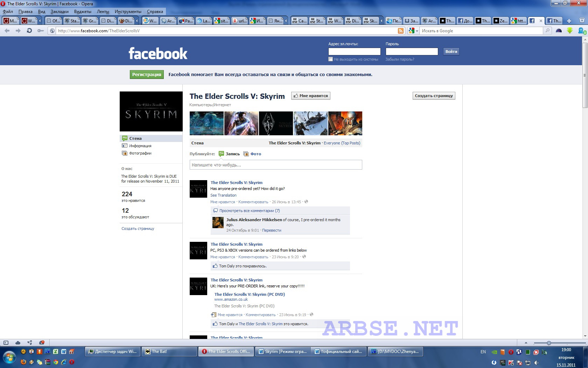Click 'Забыли пароль?' link

pyautogui.click(x=400, y=59)
